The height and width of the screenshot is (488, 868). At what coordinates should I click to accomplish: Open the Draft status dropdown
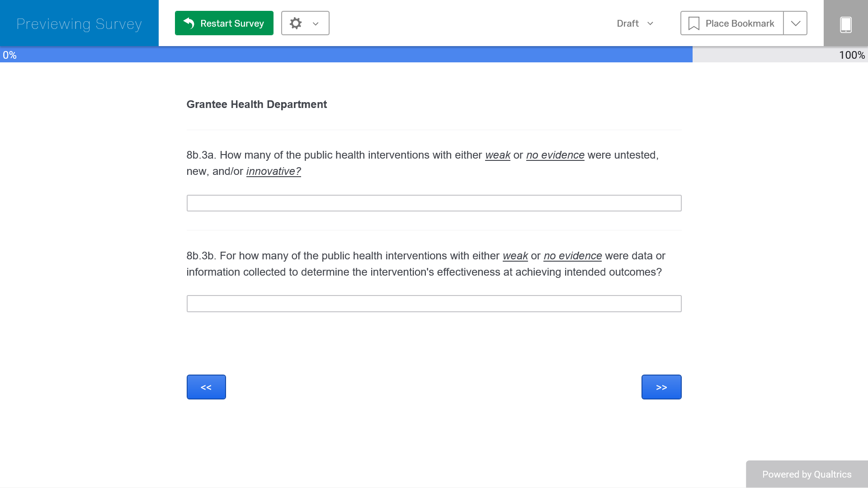(635, 23)
